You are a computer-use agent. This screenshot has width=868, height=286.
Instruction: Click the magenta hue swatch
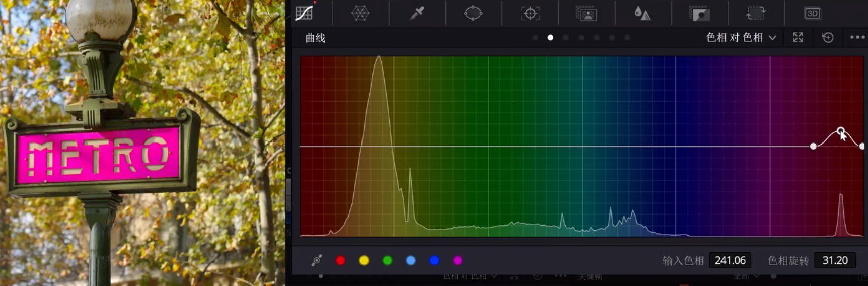tap(458, 260)
